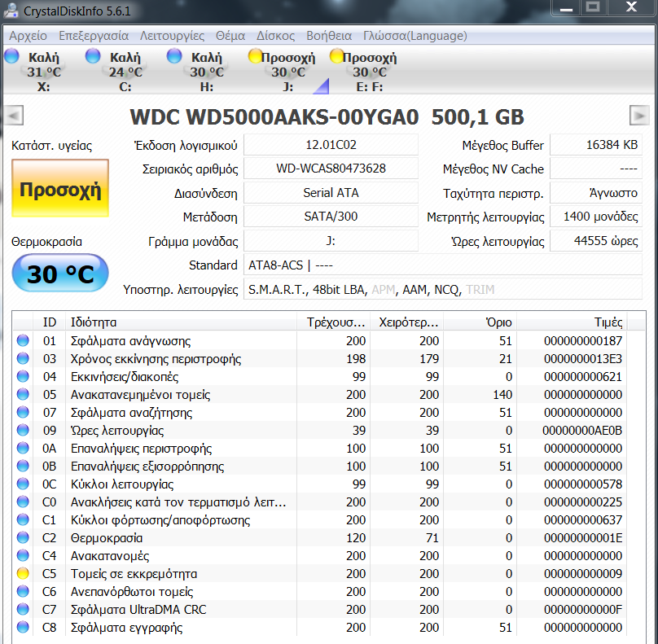The image size is (658, 644).
Task: Click the SATA/300 transfer mode field
Action: [331, 217]
